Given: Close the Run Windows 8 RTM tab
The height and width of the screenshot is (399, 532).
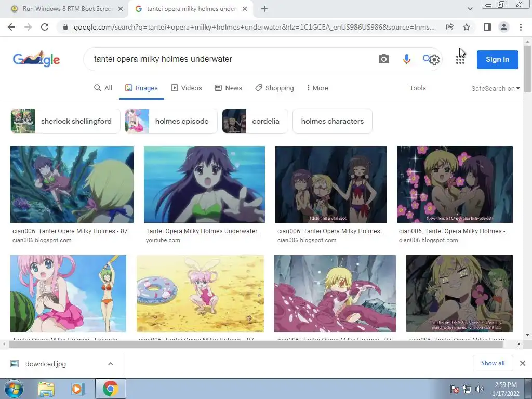Looking at the screenshot, I should click(121, 9).
